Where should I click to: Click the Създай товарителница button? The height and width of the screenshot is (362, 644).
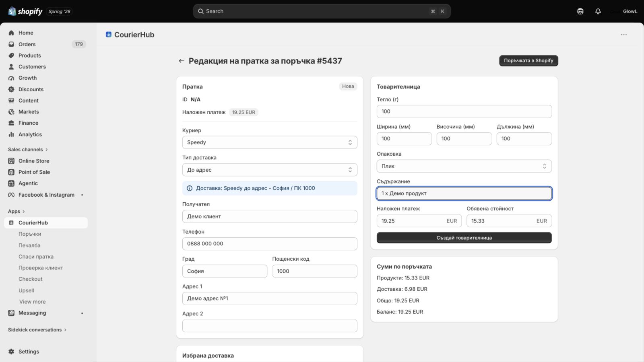(x=464, y=238)
